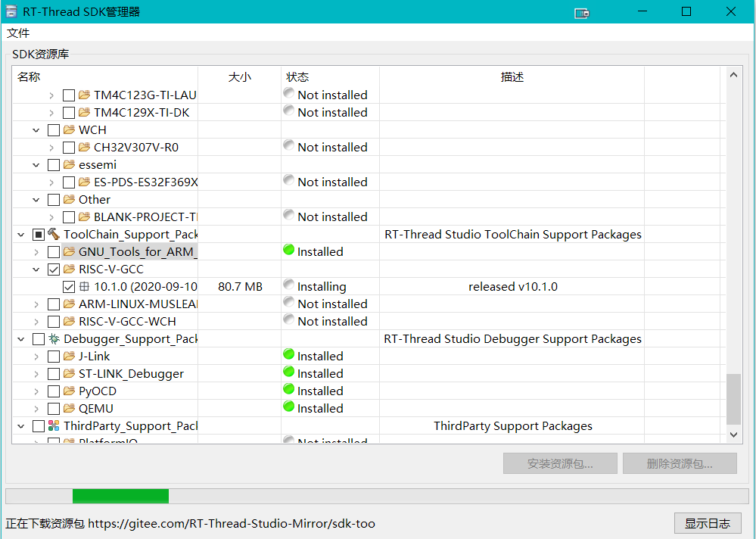756x539 pixels.
Task: Collapse the ToolChain_Support_Packages tree node
Action: pos(20,234)
